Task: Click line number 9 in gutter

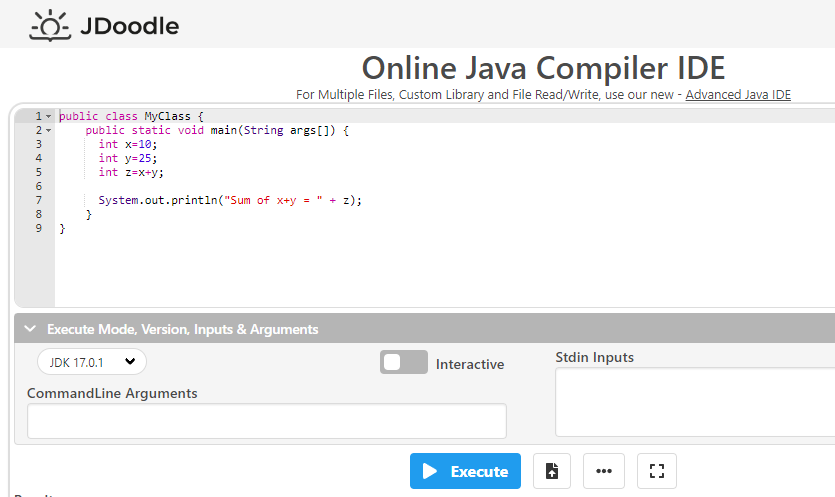Action: (x=38, y=229)
